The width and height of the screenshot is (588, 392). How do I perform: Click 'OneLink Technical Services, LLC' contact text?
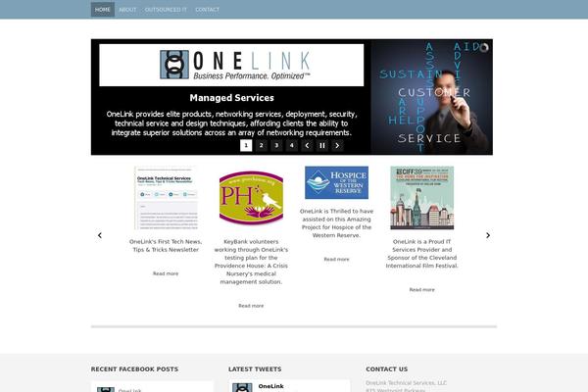pyautogui.click(x=406, y=383)
